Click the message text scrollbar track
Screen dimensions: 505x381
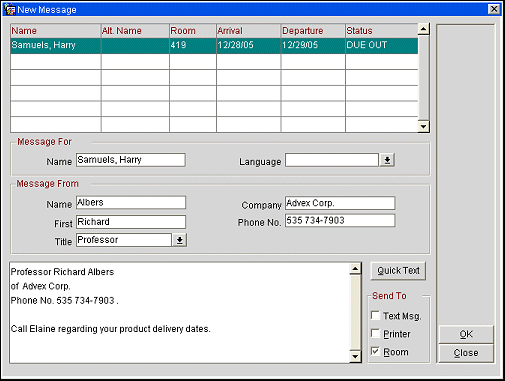tap(355, 313)
